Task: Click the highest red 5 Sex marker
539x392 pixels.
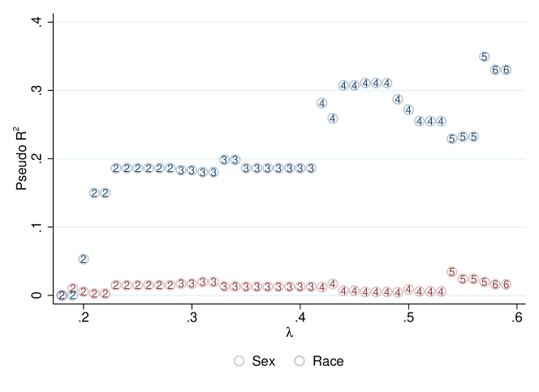Action: coord(452,272)
